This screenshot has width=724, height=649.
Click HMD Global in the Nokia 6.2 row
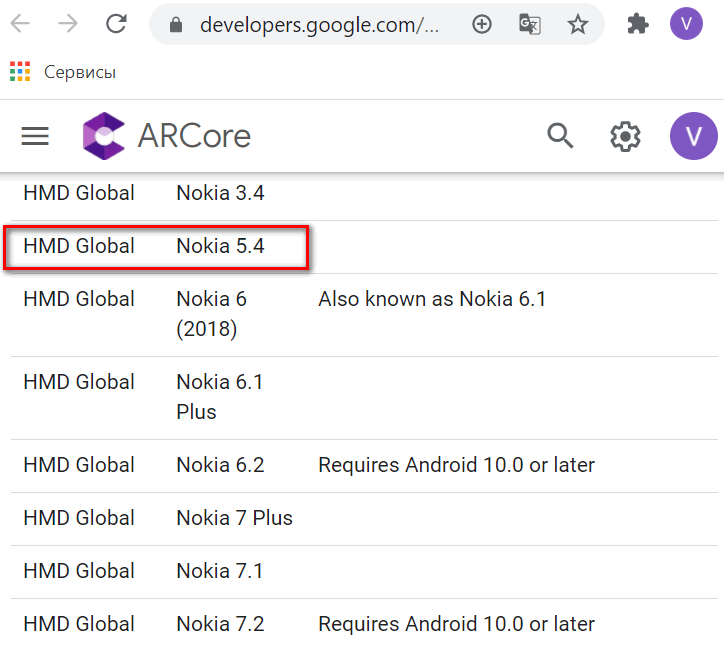click(79, 465)
